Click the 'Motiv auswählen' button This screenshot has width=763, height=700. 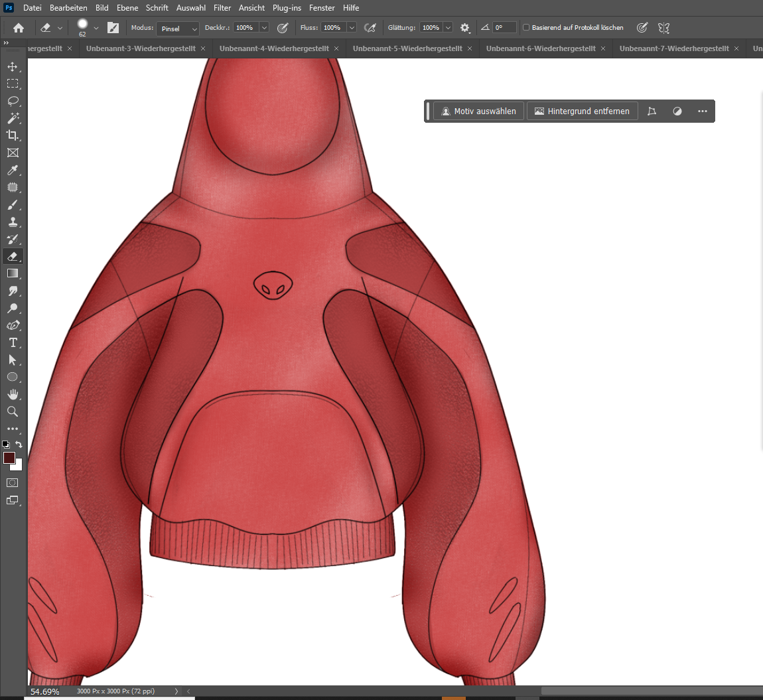click(478, 111)
